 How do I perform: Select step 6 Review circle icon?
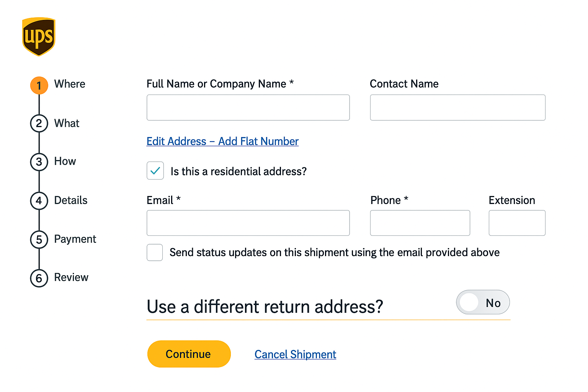39,278
